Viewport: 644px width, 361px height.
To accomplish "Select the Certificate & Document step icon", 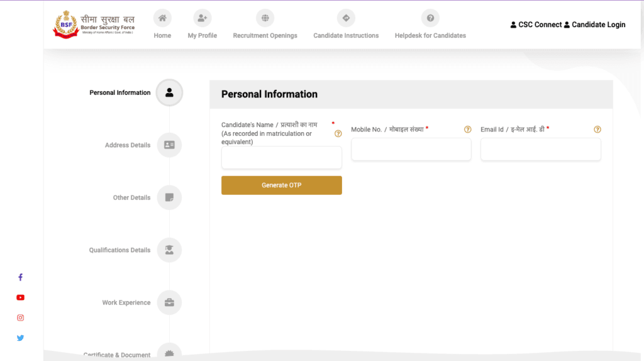I will click(169, 352).
